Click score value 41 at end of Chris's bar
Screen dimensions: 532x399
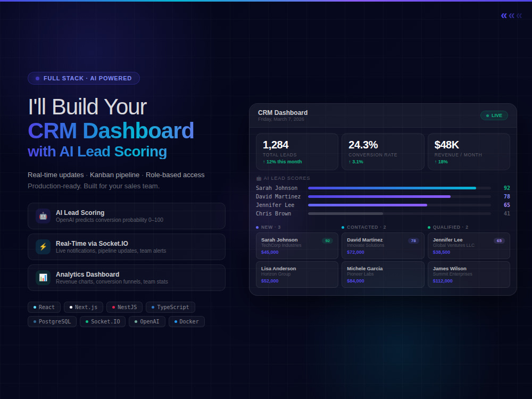506,213
